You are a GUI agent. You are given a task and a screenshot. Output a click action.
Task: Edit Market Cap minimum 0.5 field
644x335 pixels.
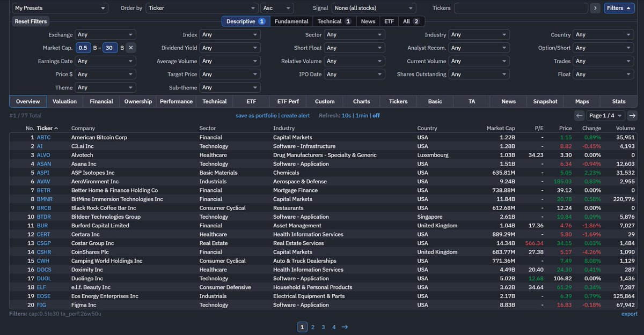pyautogui.click(x=83, y=48)
